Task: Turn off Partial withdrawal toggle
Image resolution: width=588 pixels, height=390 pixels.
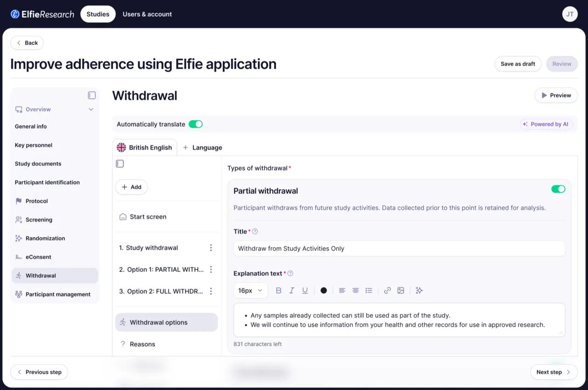Action: click(558, 189)
